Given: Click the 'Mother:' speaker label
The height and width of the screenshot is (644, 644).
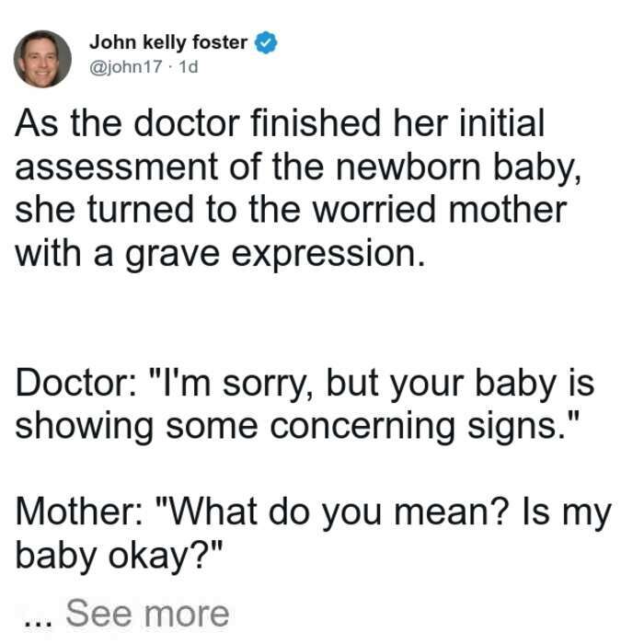Looking at the screenshot, I should click(79, 512).
